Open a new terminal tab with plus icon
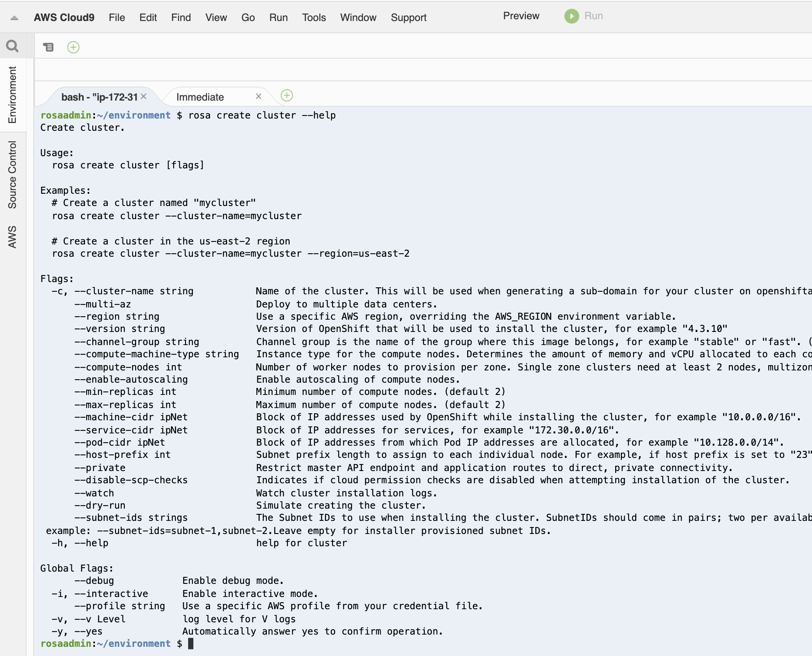This screenshot has width=812, height=656. [287, 95]
